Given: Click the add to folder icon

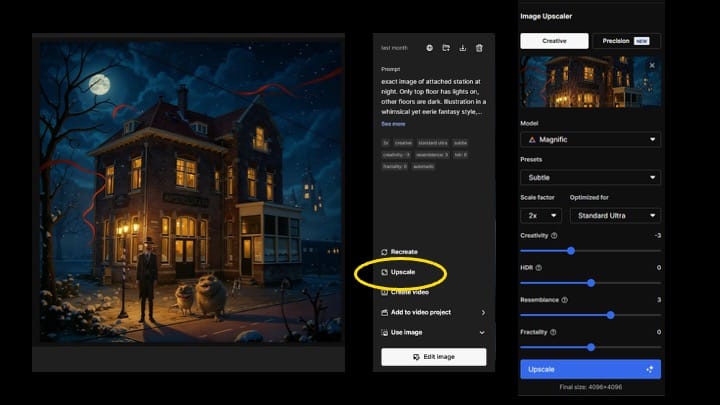Looking at the screenshot, I should [x=446, y=48].
